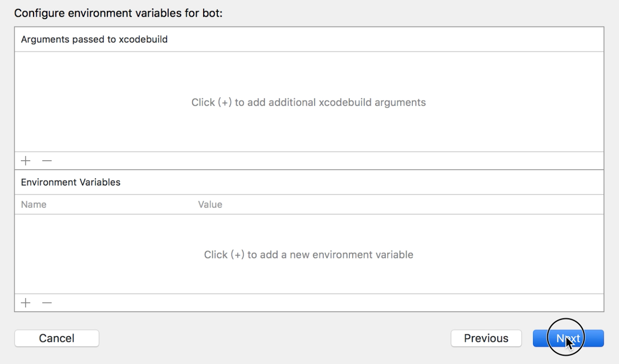Click minus to remove xcodebuild argument
Image resolution: width=619 pixels, height=364 pixels.
(x=47, y=161)
